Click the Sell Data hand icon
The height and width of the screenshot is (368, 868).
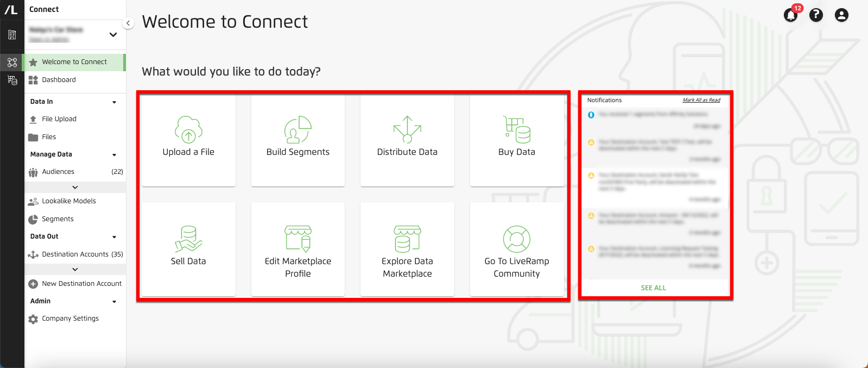pos(188,239)
